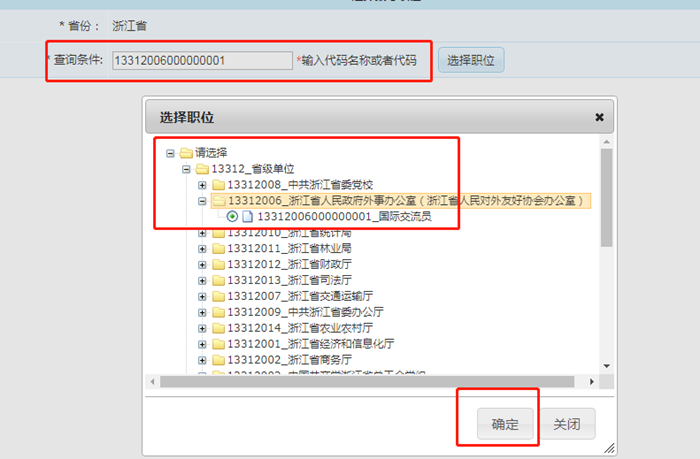Select 13312011_浙江省林业局 label
Image resolution: width=700 pixels, height=459 pixels.
pos(289,249)
